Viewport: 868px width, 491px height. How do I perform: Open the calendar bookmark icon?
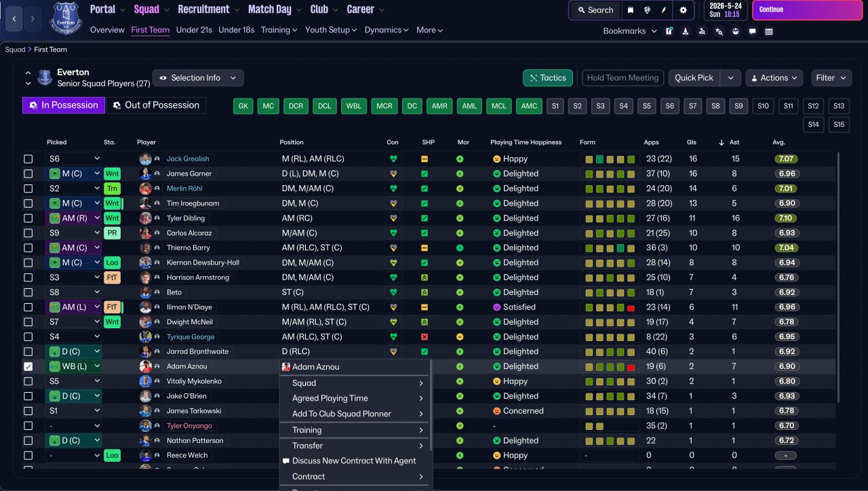pos(769,31)
